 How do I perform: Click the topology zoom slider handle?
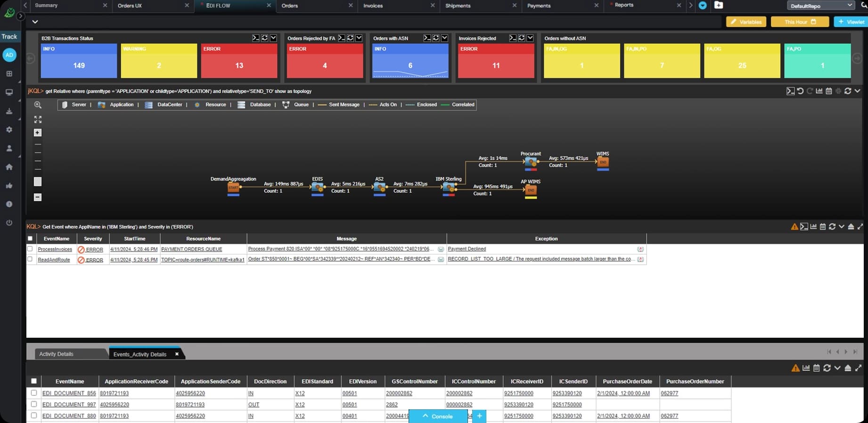[x=38, y=182]
